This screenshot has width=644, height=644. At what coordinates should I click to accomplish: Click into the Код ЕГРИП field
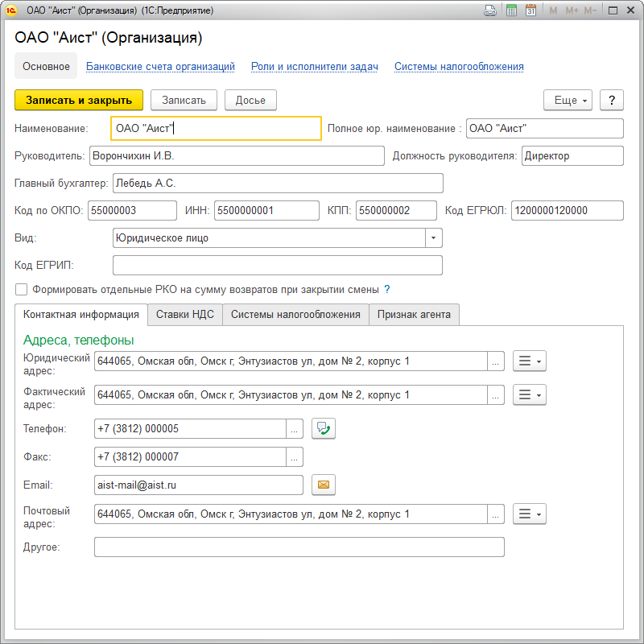pyautogui.click(x=278, y=265)
